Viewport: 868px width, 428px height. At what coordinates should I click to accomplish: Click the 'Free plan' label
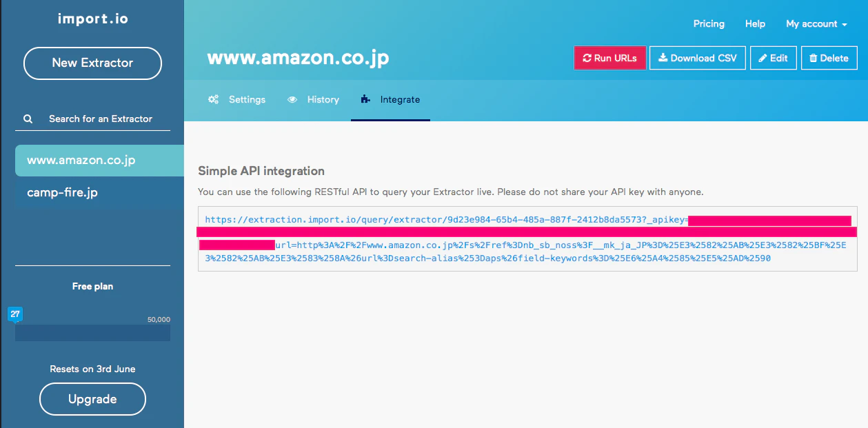[92, 286]
